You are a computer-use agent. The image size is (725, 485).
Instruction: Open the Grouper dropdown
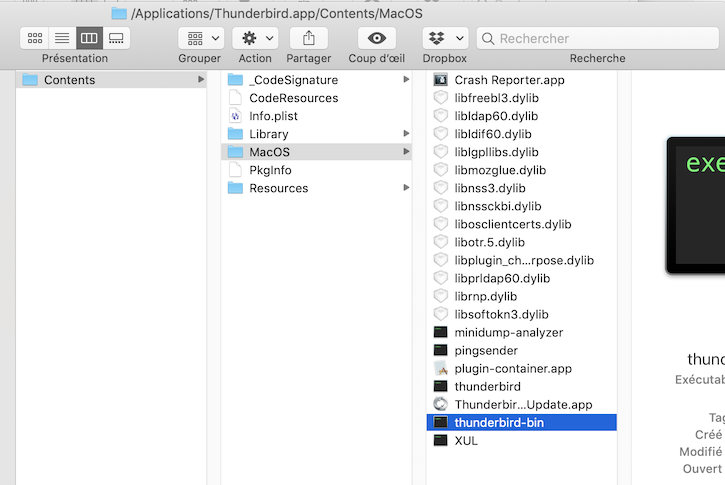(201, 38)
